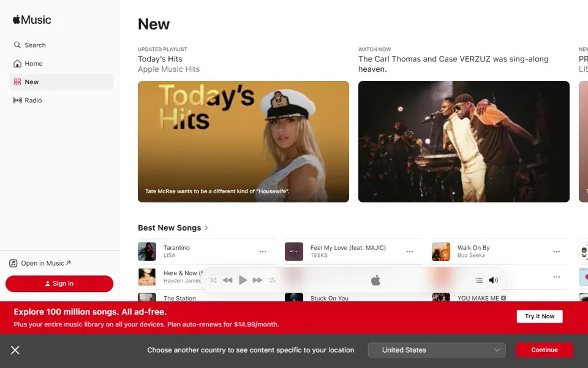Toggle repeat in the player
588x368 pixels.
[x=272, y=280]
